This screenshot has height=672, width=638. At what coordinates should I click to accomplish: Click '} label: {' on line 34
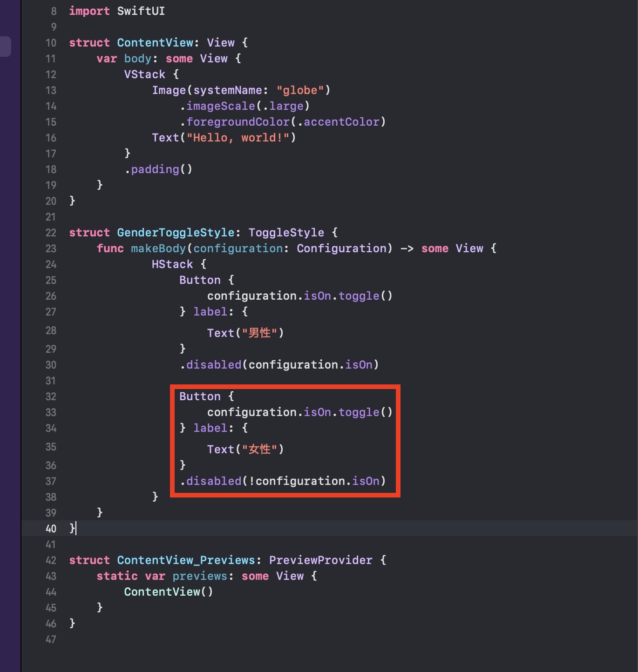tap(214, 428)
